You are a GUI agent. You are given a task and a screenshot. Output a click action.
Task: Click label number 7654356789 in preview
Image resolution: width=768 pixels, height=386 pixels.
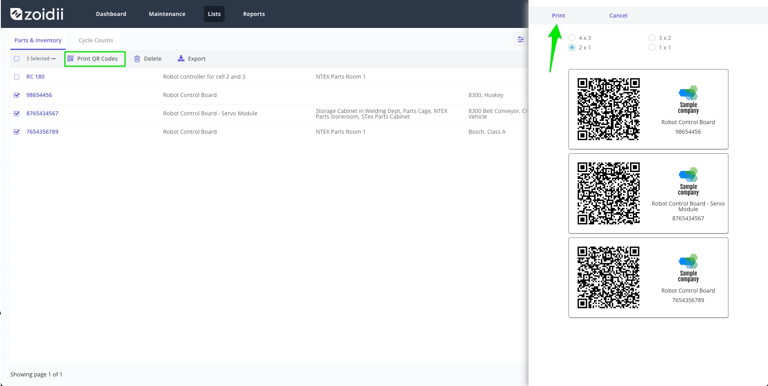click(x=688, y=300)
